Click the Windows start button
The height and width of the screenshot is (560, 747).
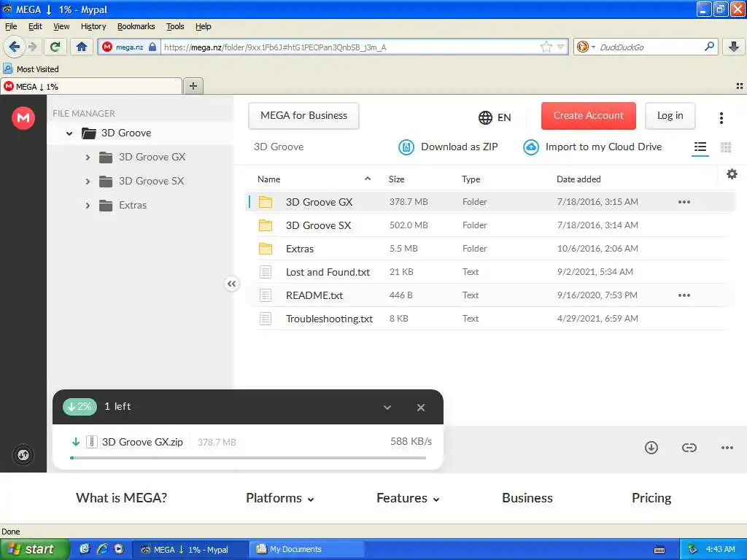point(34,549)
